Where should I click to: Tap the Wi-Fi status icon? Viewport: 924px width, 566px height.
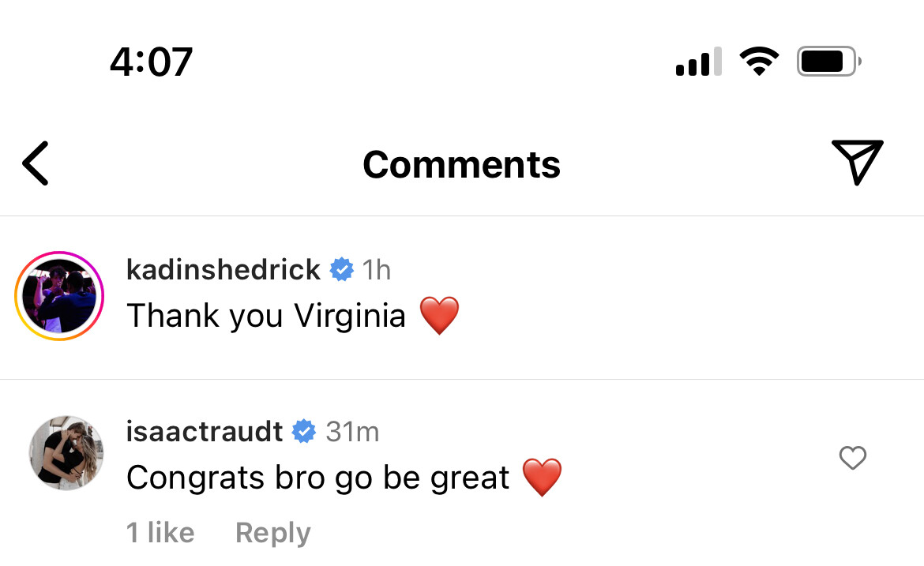tap(758, 62)
